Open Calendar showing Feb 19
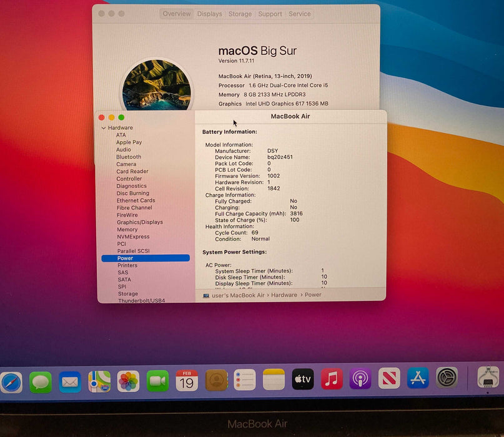 coord(187,380)
